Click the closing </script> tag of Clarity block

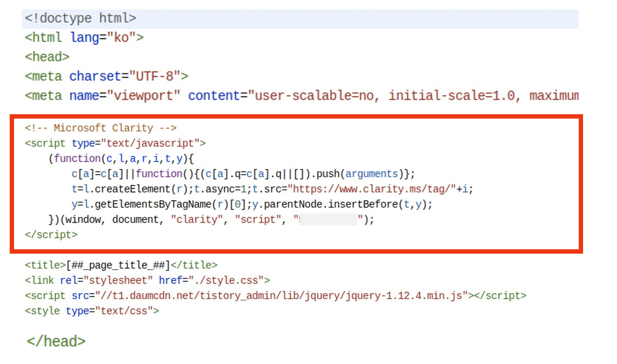(51, 235)
